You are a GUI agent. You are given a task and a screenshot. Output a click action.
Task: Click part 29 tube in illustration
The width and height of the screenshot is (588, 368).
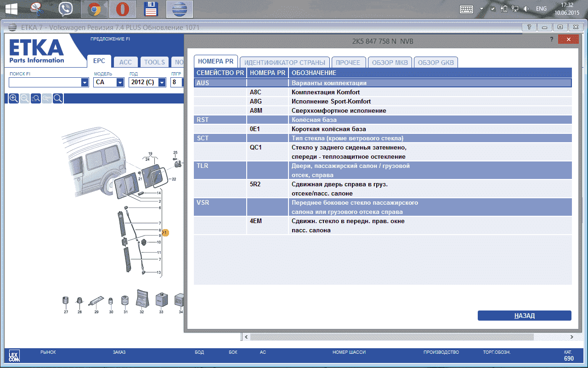[x=96, y=301]
